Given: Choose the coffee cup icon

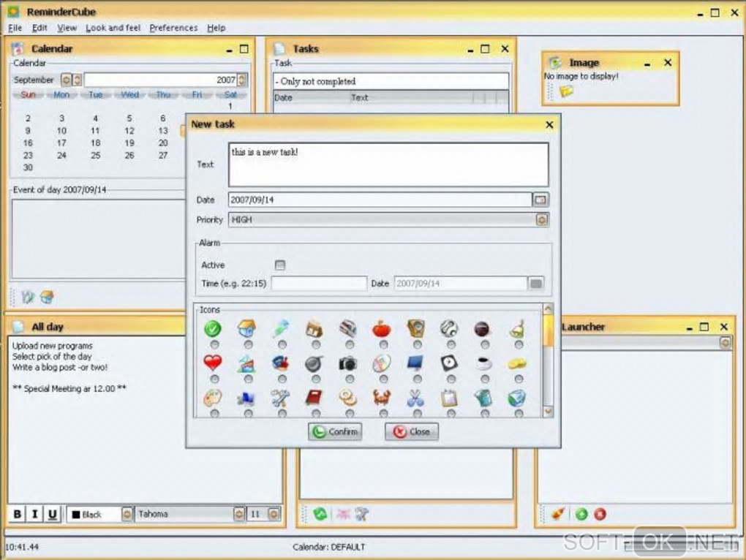Looking at the screenshot, I should pos(483,363).
